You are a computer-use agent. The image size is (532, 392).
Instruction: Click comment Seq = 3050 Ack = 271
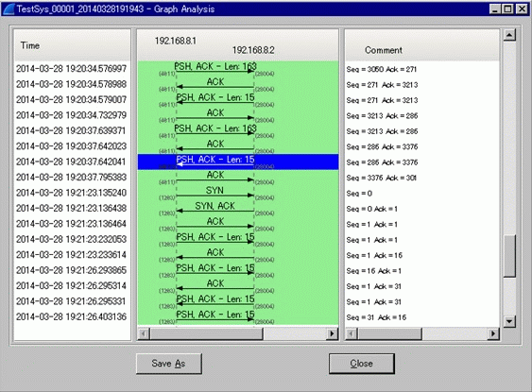coord(382,69)
